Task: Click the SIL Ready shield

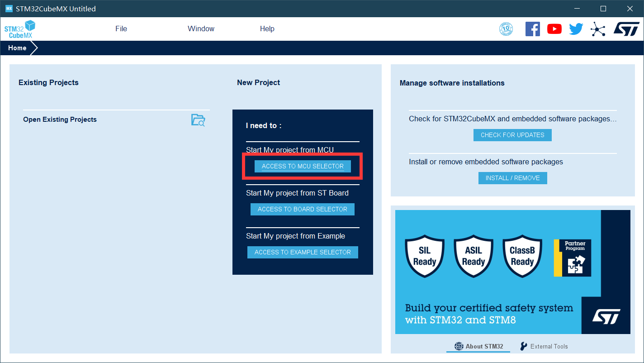Action: pyautogui.click(x=424, y=256)
